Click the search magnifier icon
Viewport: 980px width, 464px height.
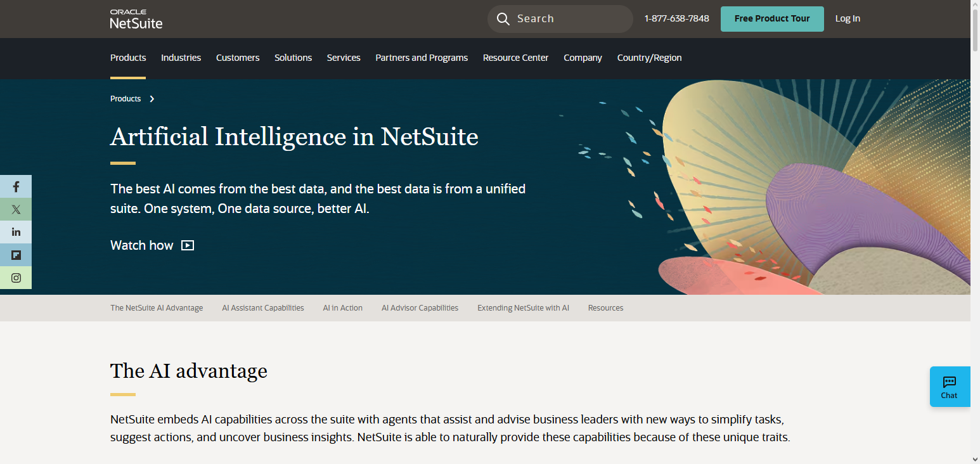click(x=503, y=18)
